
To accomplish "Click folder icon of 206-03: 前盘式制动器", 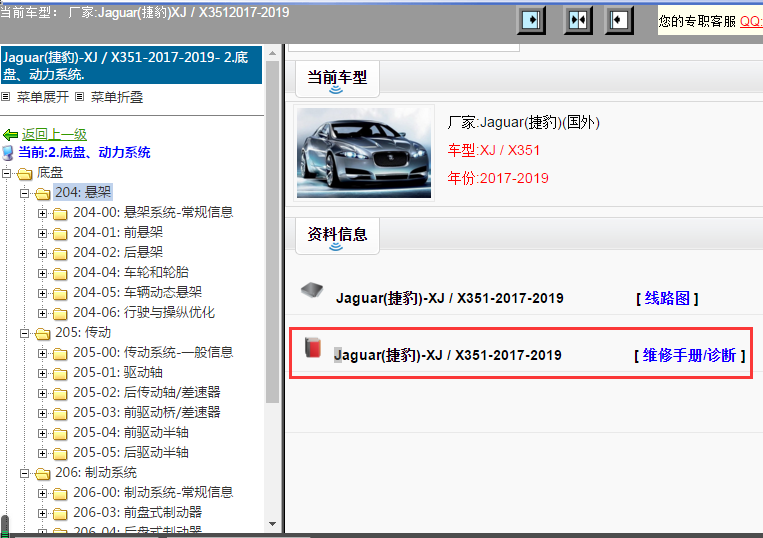I will [x=60, y=514].
